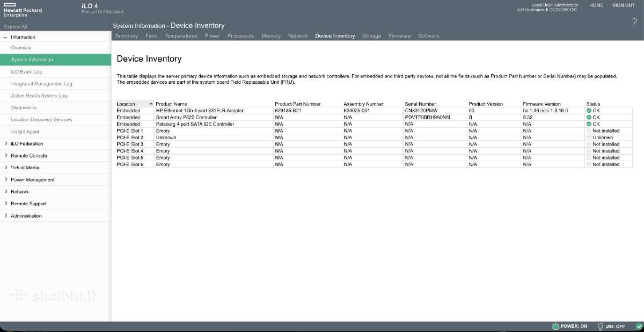644x332 pixels.
Task: Switch to the Software tab
Action: click(429, 36)
